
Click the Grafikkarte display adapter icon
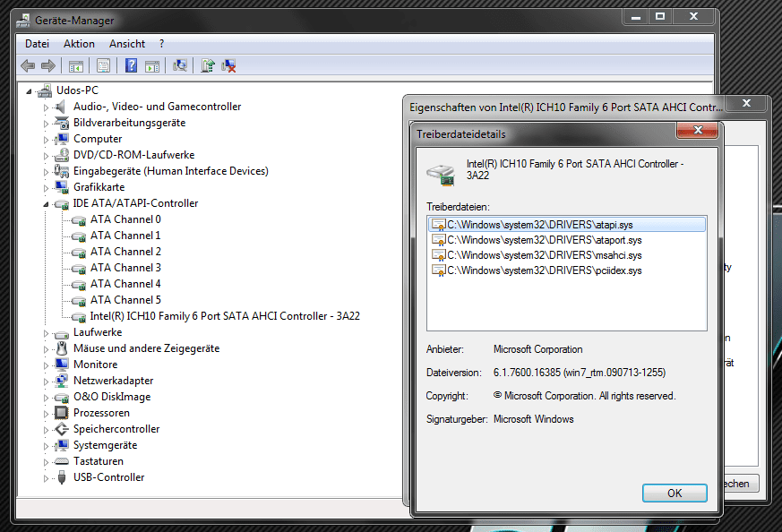tap(61, 187)
